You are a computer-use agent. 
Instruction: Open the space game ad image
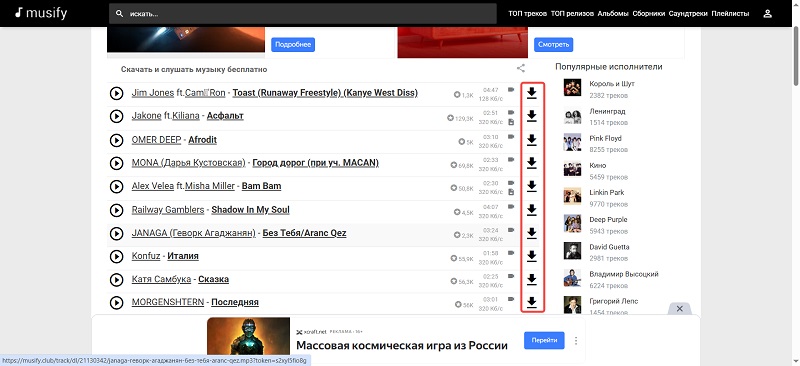coord(248,336)
